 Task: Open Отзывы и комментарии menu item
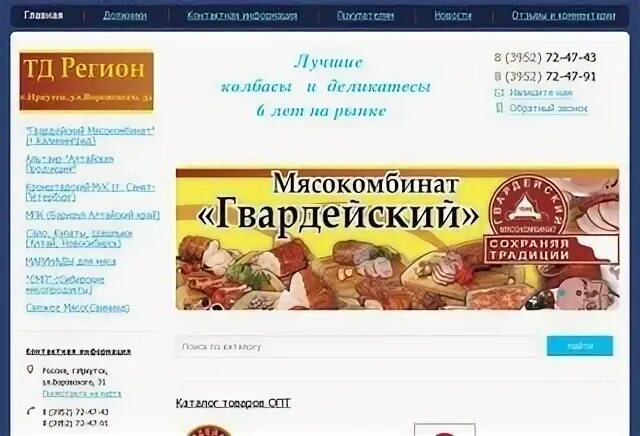(x=563, y=16)
